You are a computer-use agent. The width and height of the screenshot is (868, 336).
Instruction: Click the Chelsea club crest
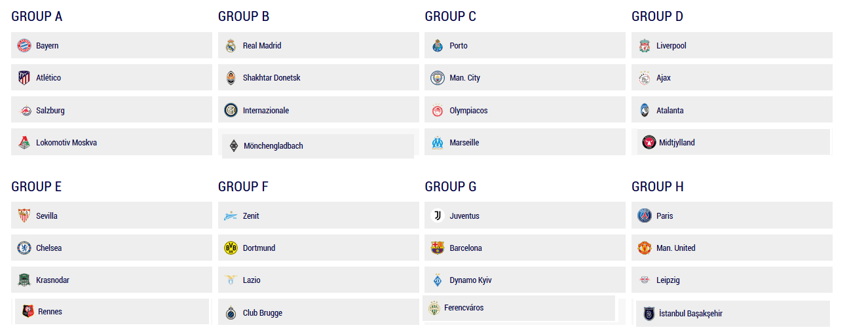pos(24,248)
